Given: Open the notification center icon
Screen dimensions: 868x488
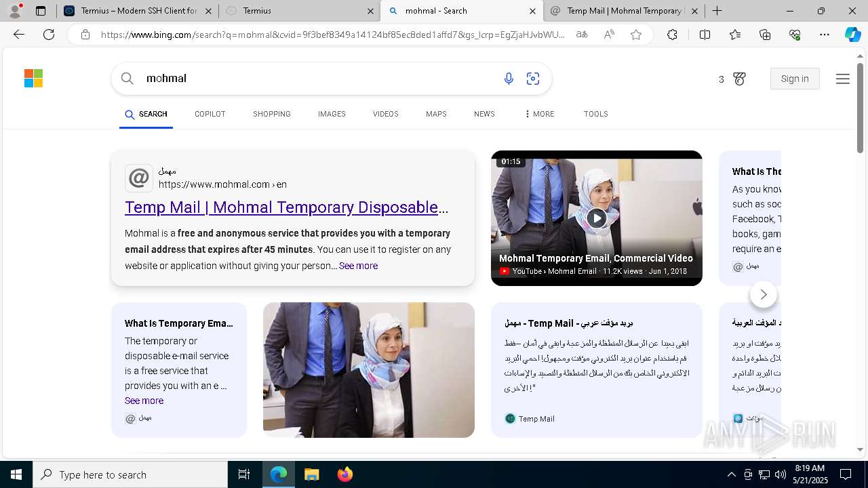Looking at the screenshot, I should coord(846,474).
